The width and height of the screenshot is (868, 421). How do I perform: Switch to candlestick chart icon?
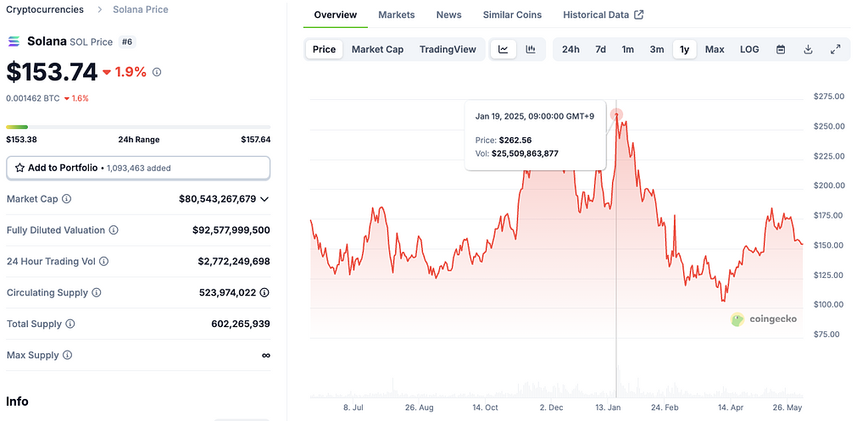click(531, 49)
